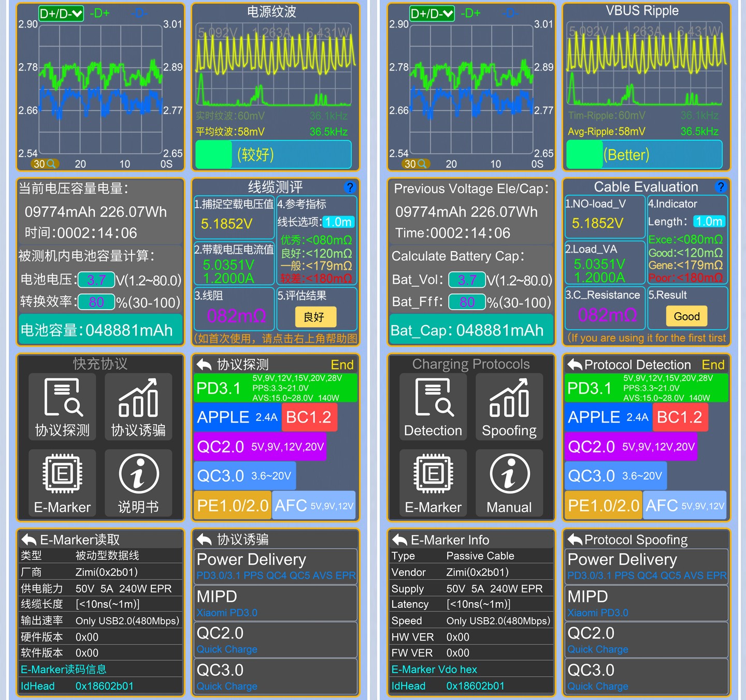Click the (Better) ripple rating bar

point(644,154)
